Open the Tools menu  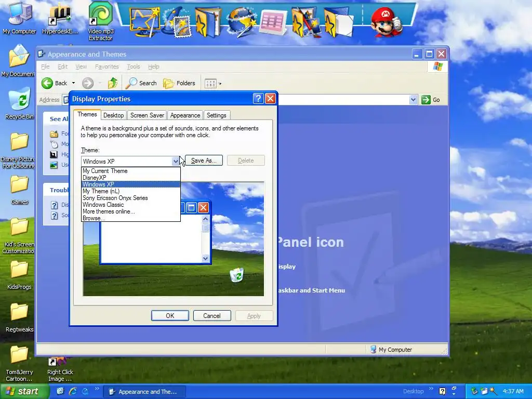tap(134, 67)
